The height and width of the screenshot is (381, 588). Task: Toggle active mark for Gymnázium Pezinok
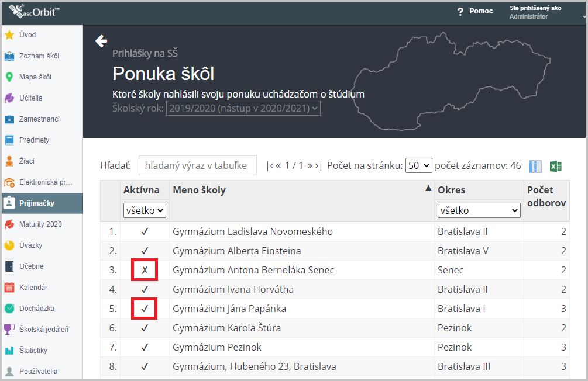click(x=145, y=348)
